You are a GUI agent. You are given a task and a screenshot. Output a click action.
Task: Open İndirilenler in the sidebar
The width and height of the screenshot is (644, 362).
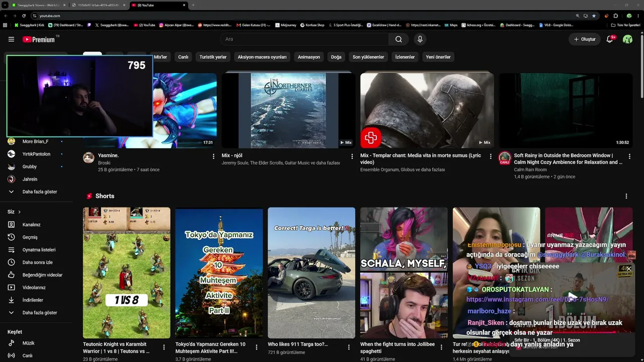pos(33,300)
